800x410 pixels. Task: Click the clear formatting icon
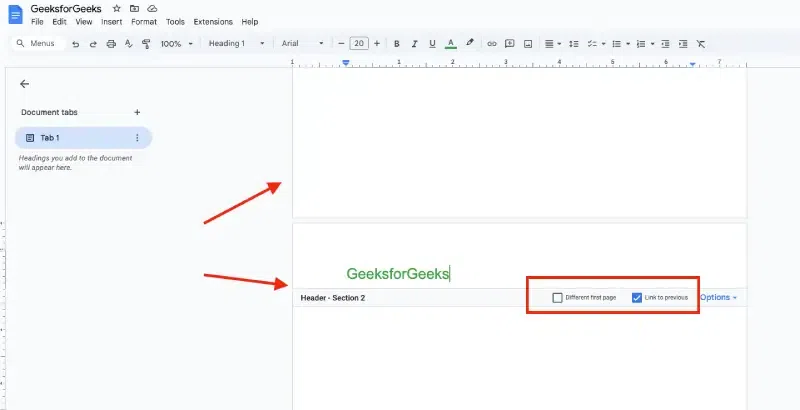click(x=701, y=44)
